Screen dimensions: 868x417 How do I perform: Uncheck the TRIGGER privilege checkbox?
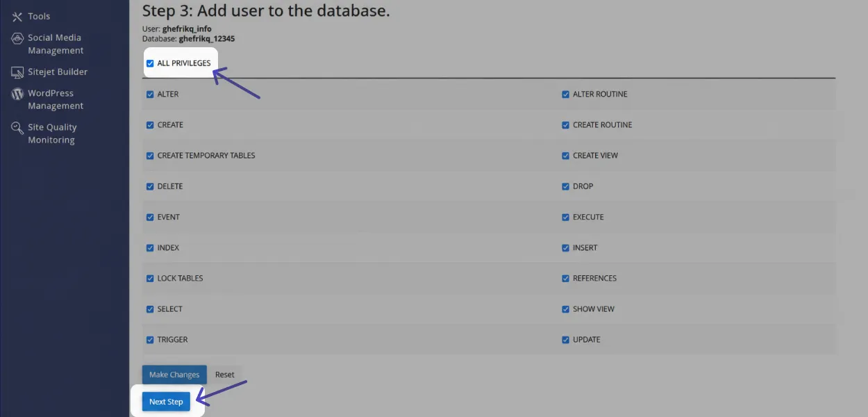[150, 340]
